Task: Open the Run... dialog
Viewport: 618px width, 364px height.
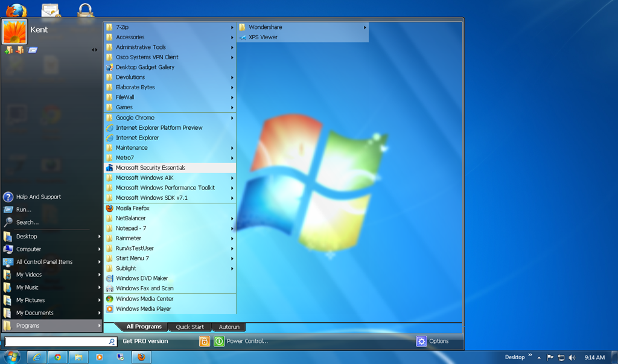Action: click(51, 209)
